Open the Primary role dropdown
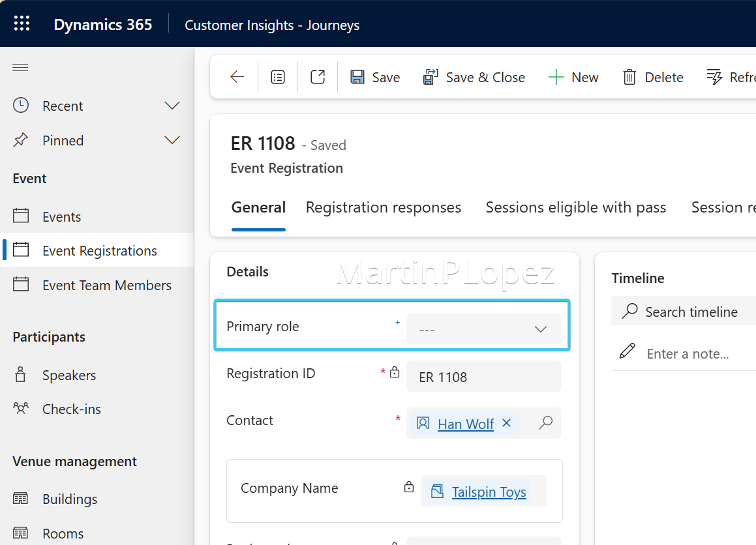Image resolution: width=756 pixels, height=545 pixels. 541,329
